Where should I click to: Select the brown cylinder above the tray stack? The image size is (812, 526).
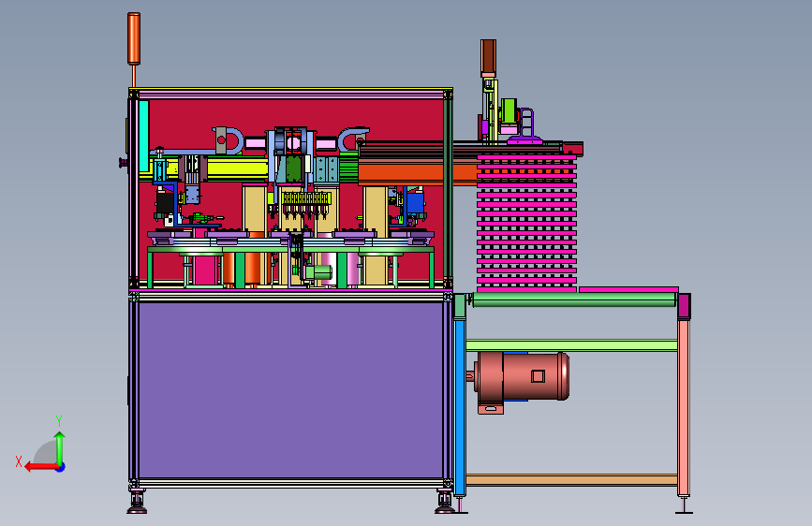[488, 56]
